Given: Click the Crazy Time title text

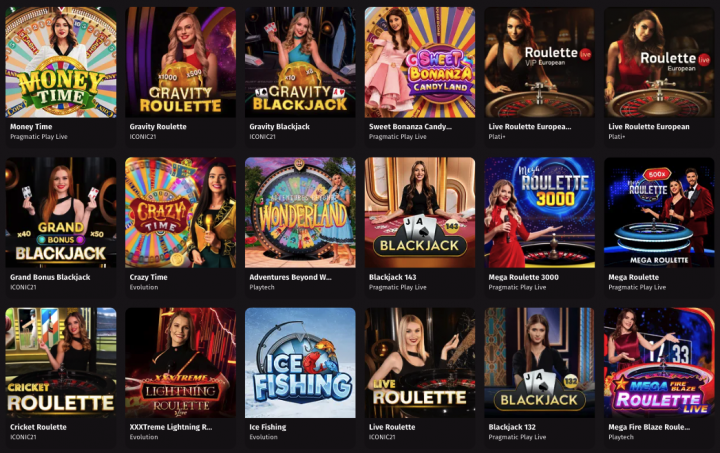Looking at the screenshot, I should pyautogui.click(x=148, y=277).
